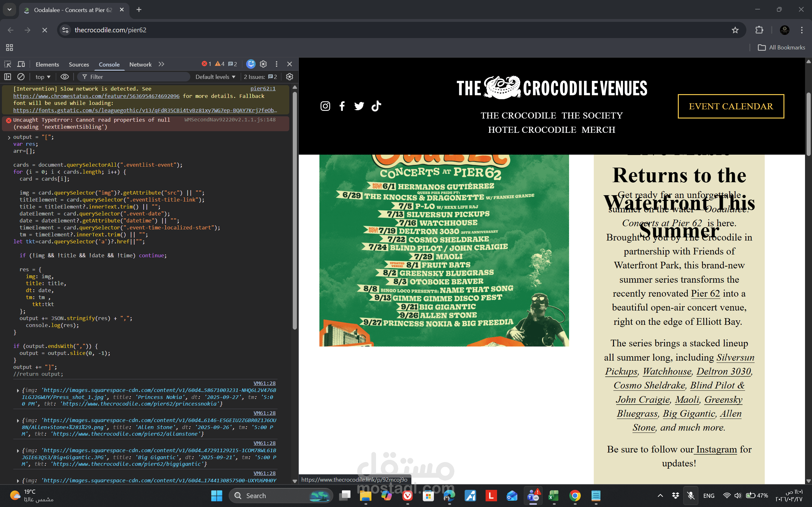Toggle the device emulation toolbar
This screenshot has height=507, width=812.
click(x=21, y=64)
